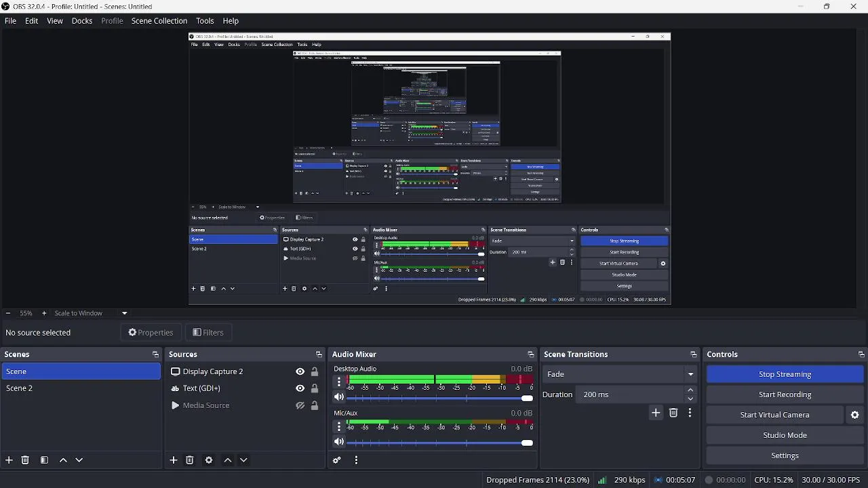
Task: Open the Tools menu
Action: (x=205, y=21)
